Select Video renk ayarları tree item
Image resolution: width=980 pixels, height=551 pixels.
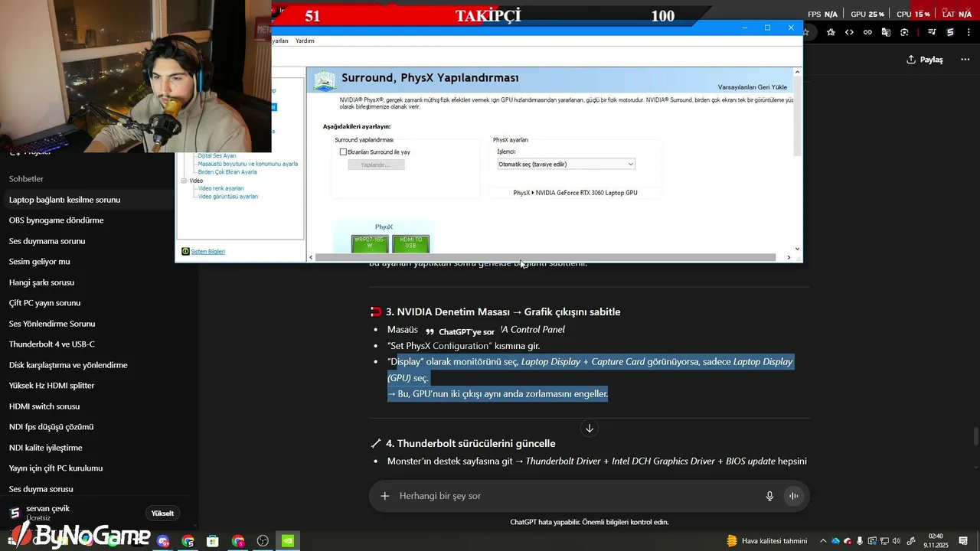coord(220,188)
